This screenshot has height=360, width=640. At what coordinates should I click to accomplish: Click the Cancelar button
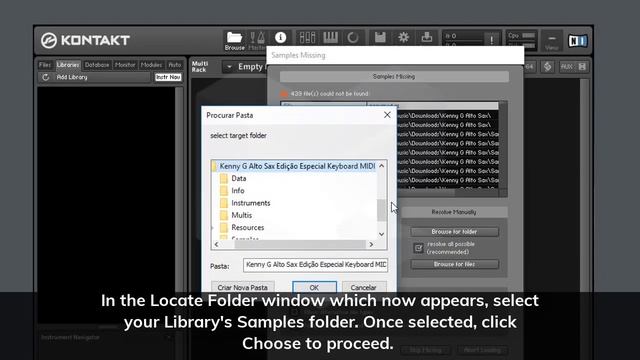364,287
